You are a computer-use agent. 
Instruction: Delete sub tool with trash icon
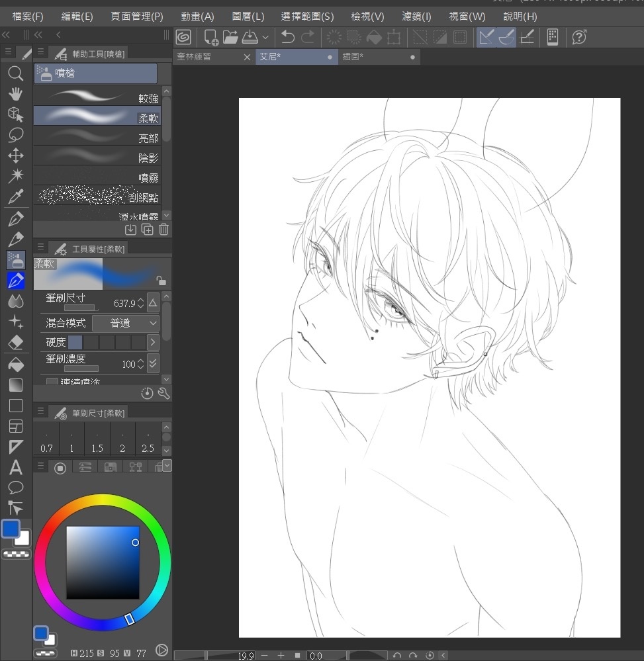(163, 230)
